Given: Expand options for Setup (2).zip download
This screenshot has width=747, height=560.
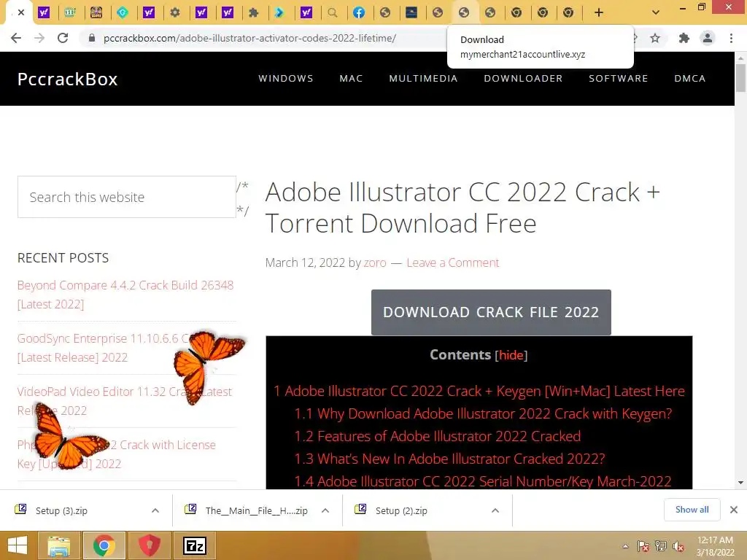Looking at the screenshot, I should pos(495,510).
